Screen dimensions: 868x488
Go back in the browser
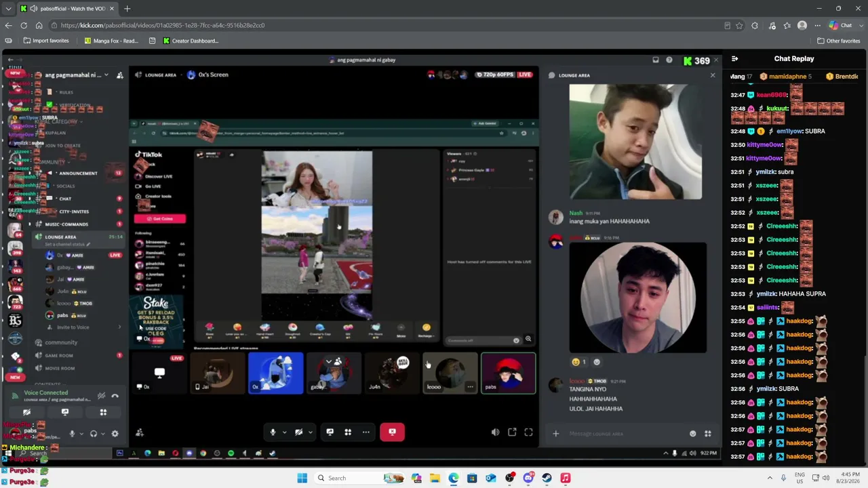tap(8, 25)
